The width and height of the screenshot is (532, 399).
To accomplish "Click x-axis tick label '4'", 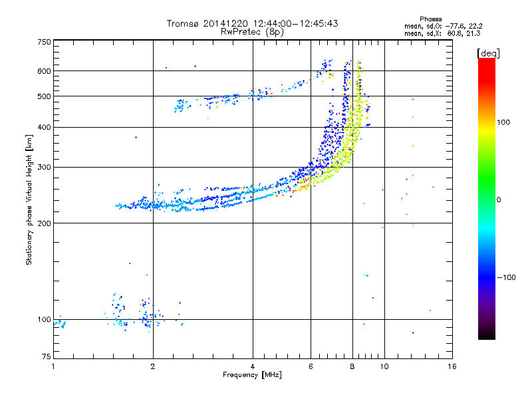I will (253, 366).
